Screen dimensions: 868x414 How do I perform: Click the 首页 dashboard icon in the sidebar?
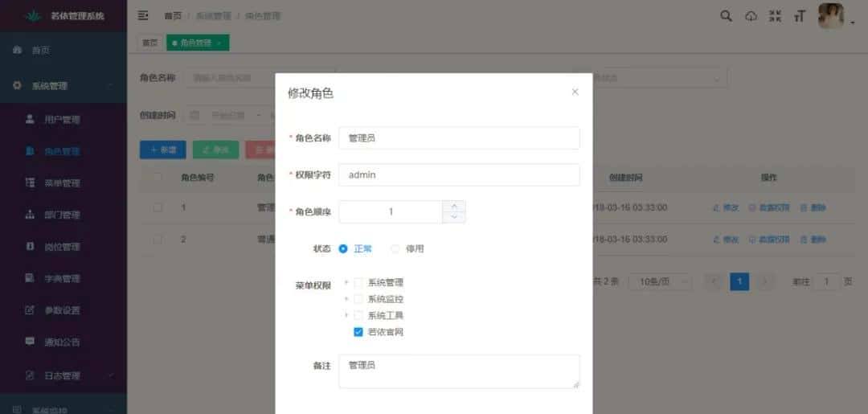[x=17, y=50]
